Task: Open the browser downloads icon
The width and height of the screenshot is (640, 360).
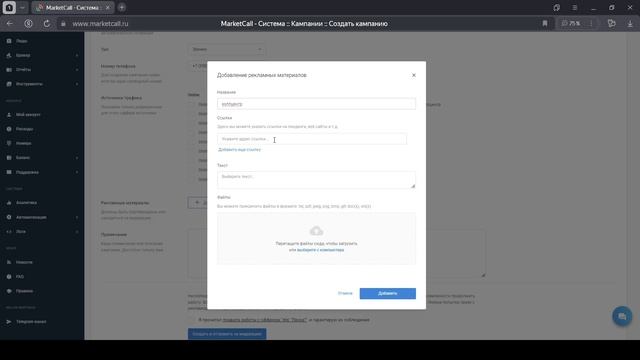Action: 630,24
